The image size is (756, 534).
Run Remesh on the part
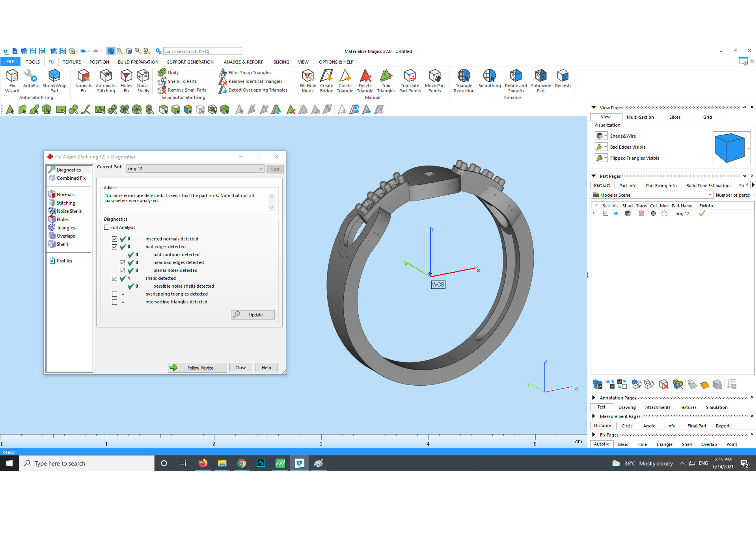(x=562, y=79)
